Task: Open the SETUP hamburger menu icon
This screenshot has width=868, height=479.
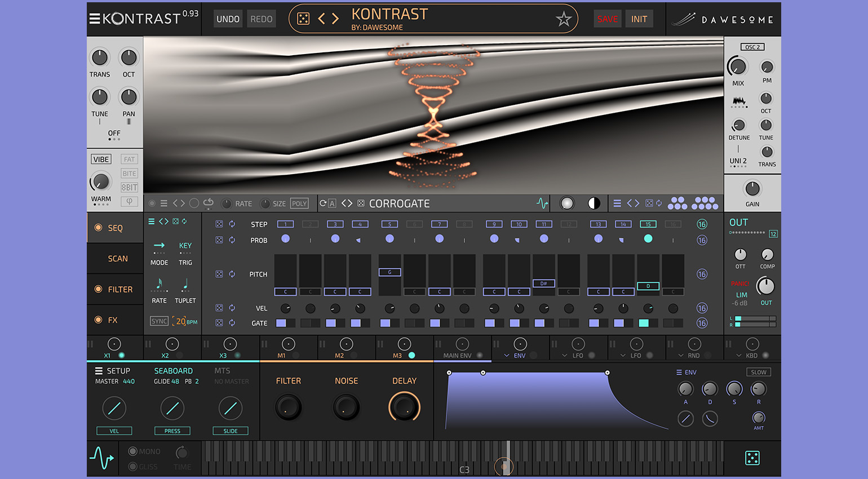Action: point(99,371)
